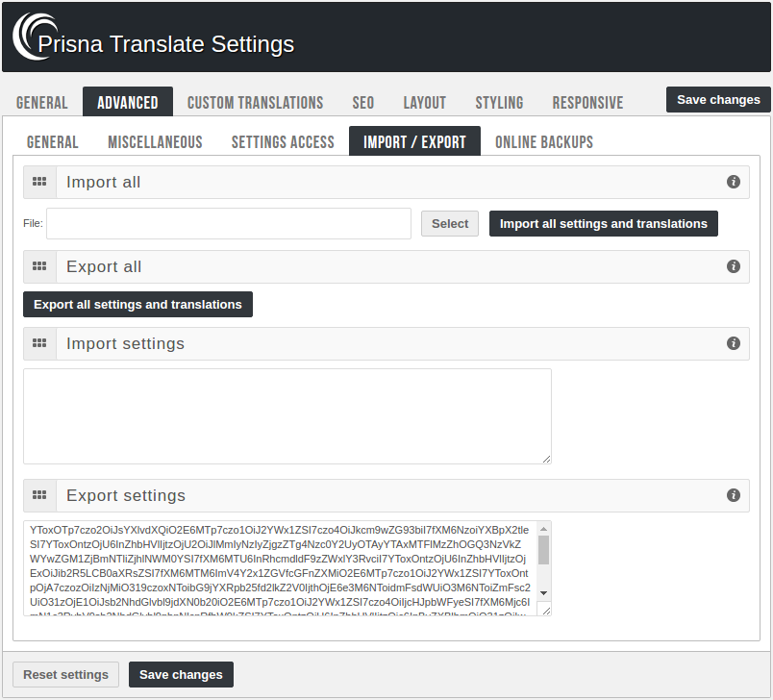773x700 pixels.
Task: Open the General main tab
Action: (x=42, y=103)
